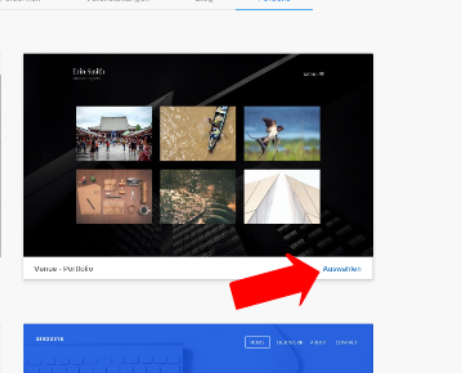
Task: Open the boat on brown river photo
Action: (x=198, y=133)
